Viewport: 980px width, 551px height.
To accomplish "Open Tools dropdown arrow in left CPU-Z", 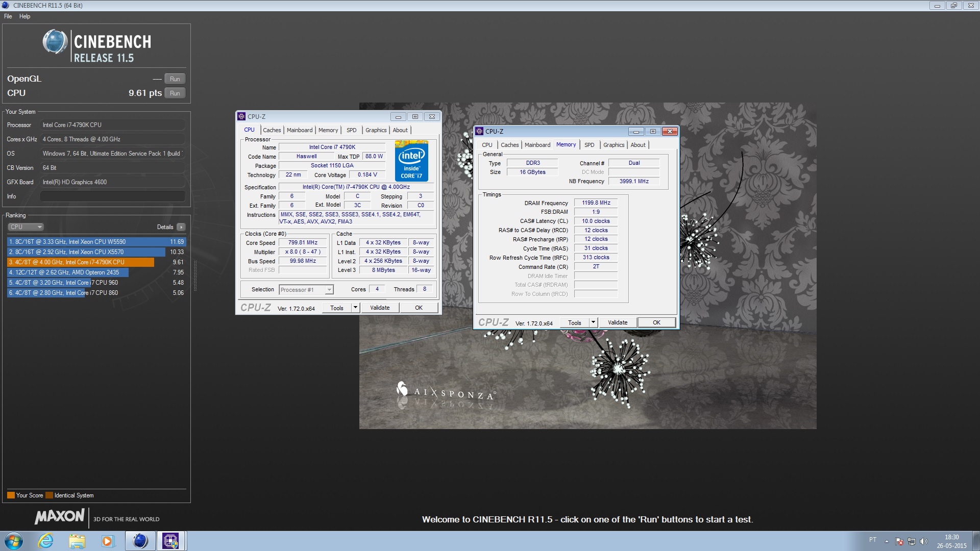I will [x=356, y=308].
